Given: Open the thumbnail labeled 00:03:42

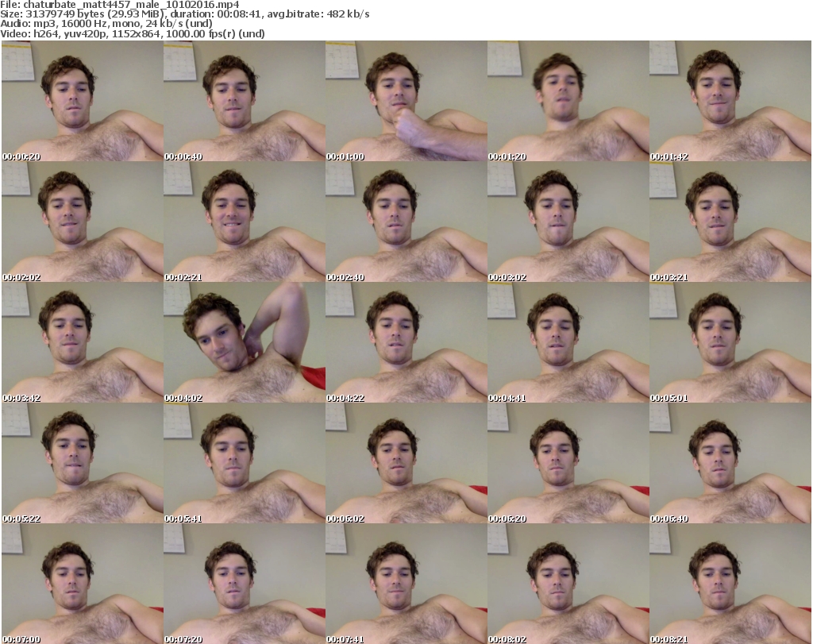Looking at the screenshot, I should 83,343.
